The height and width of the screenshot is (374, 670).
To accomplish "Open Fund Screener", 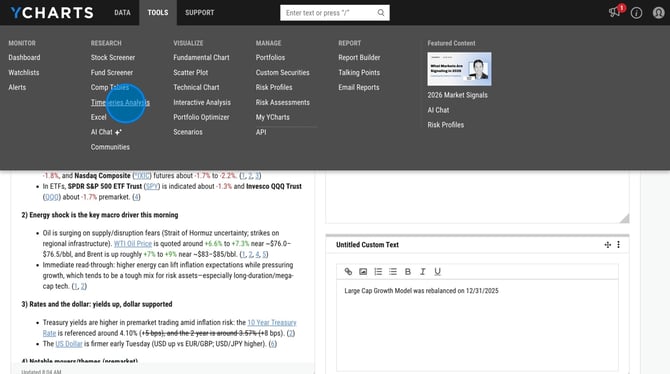I will coord(112,72).
